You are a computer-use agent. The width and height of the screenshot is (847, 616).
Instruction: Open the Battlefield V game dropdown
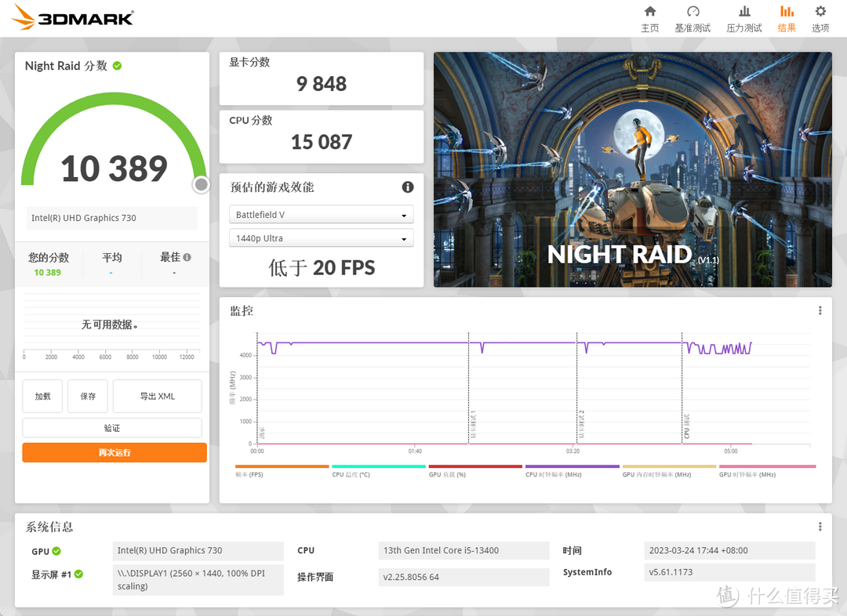322,214
